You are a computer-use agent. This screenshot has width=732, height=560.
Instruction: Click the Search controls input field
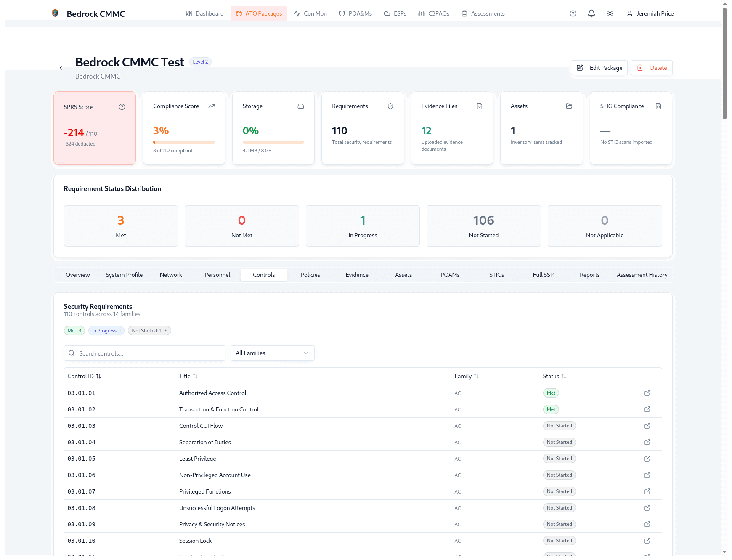[144, 353]
